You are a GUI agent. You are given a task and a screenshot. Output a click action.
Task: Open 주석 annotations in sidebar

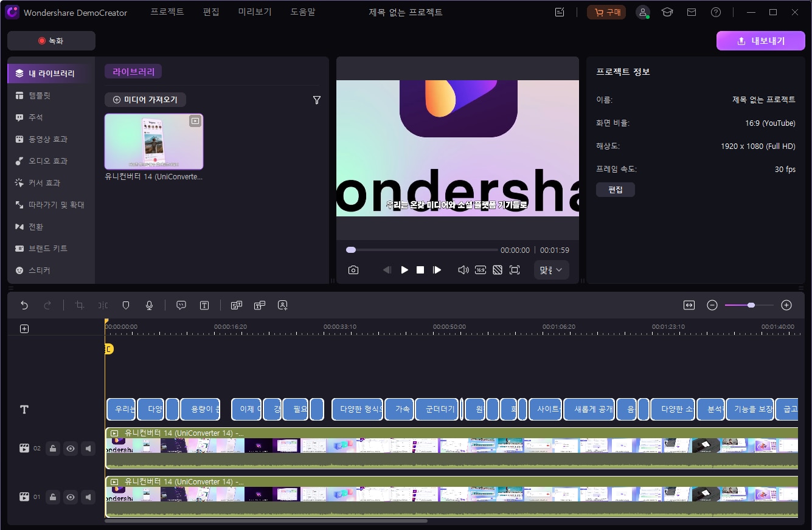pyautogui.click(x=51, y=117)
